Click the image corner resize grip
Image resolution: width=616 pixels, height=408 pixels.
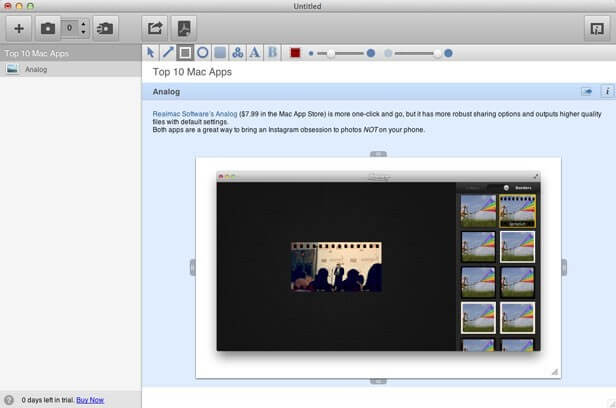554,371
